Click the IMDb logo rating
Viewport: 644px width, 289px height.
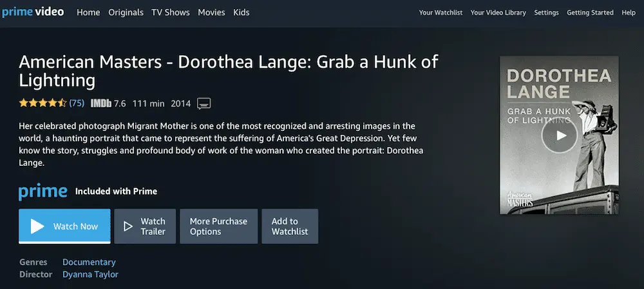108,103
